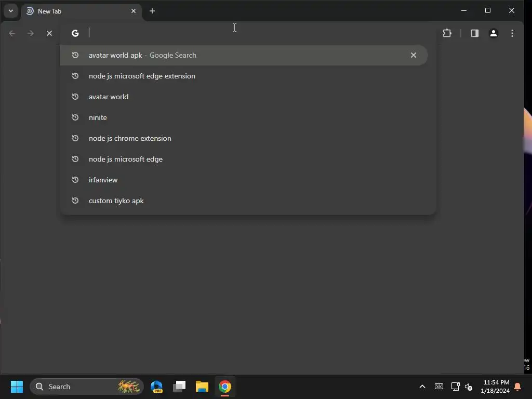Go forward with the forward arrow
Viewport: 532px width, 399px height.
[31, 33]
